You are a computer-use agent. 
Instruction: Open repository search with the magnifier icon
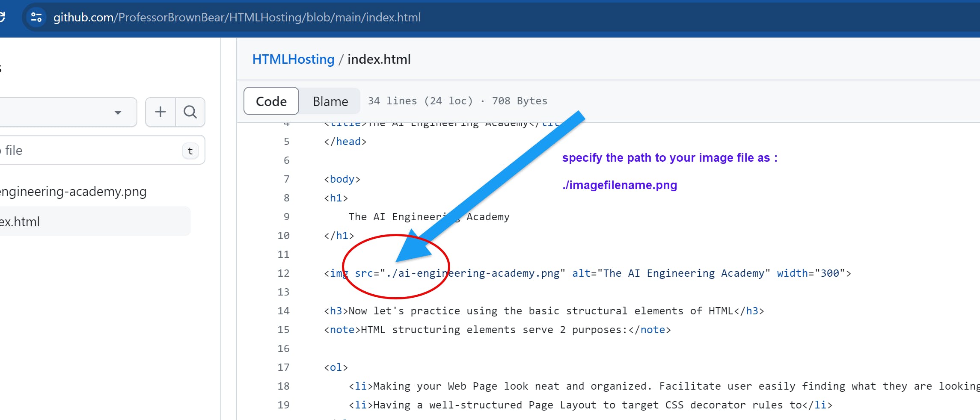(x=190, y=112)
